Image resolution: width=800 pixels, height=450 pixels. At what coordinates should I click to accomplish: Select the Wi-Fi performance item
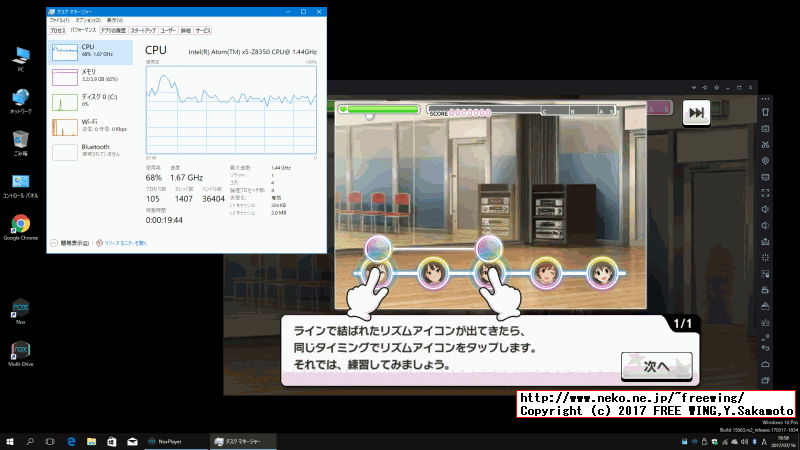(x=88, y=125)
